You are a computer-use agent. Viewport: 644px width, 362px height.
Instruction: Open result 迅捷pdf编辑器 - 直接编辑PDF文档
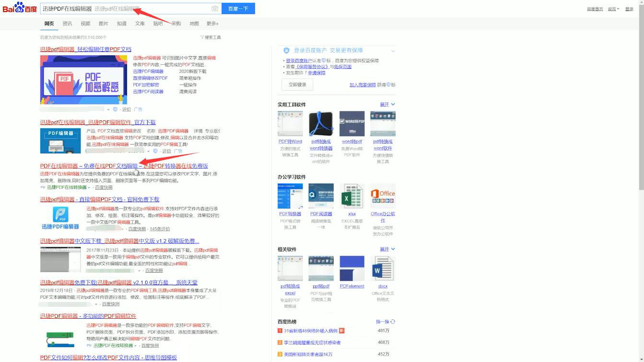click(100, 199)
